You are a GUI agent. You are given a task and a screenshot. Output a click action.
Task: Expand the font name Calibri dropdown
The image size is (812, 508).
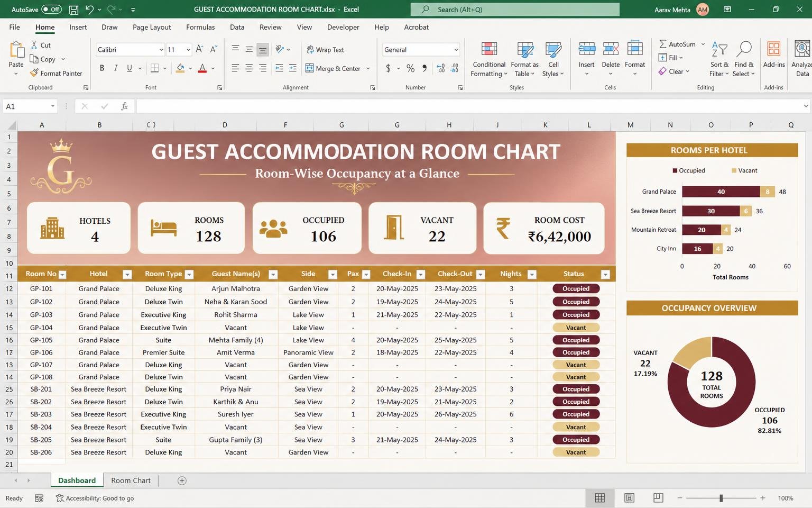[161, 49]
